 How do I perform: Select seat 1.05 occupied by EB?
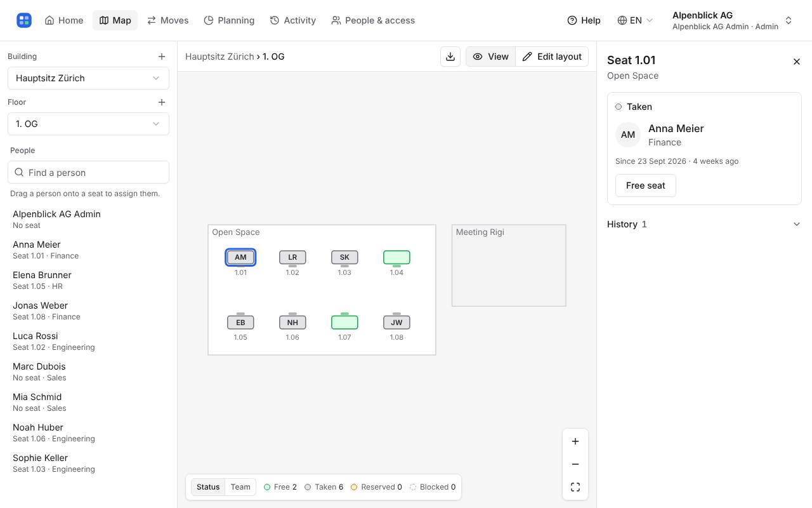(240, 323)
